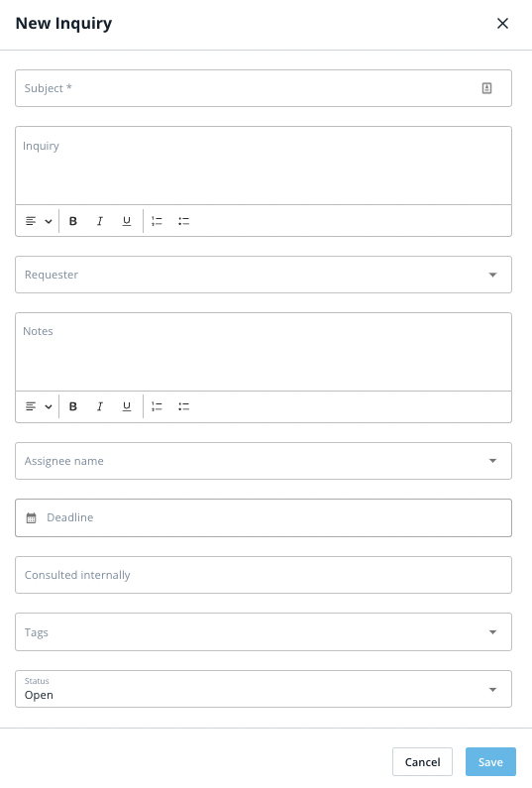Screen dimensions: 532x788
Task: Apply Underline in Inquiry editor toolbar
Action: pos(127,221)
